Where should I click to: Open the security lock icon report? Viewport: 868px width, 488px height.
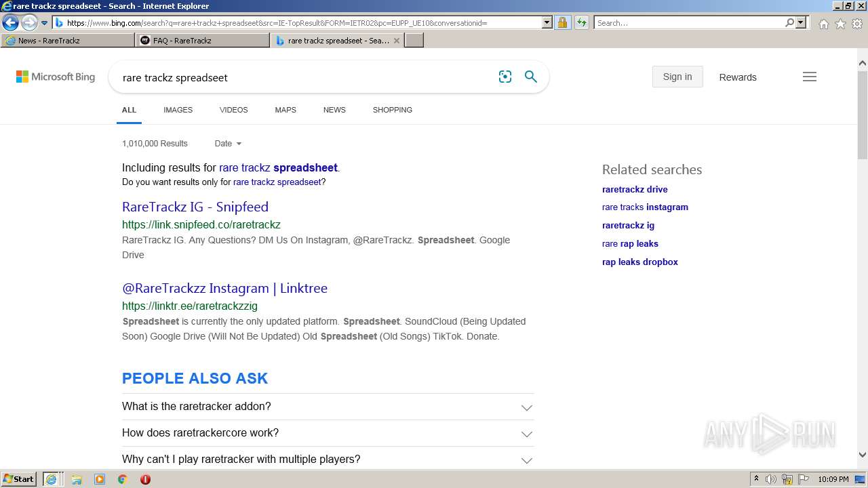click(x=562, y=23)
